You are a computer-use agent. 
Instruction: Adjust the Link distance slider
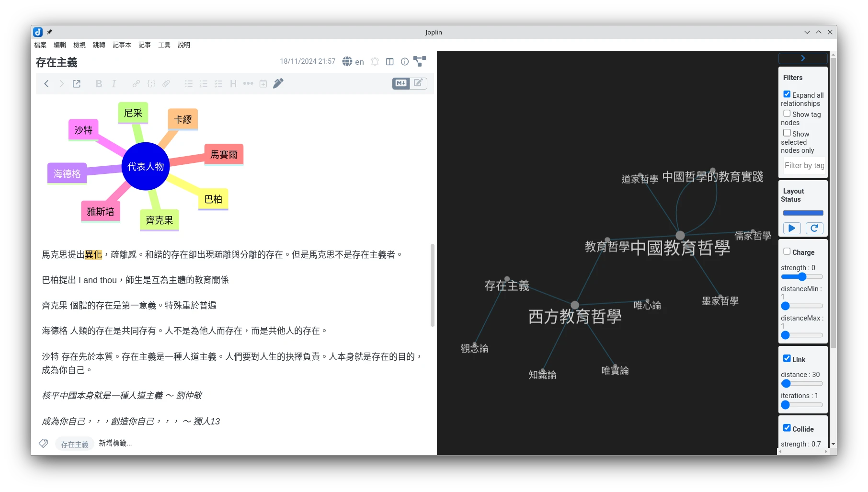[x=786, y=384]
